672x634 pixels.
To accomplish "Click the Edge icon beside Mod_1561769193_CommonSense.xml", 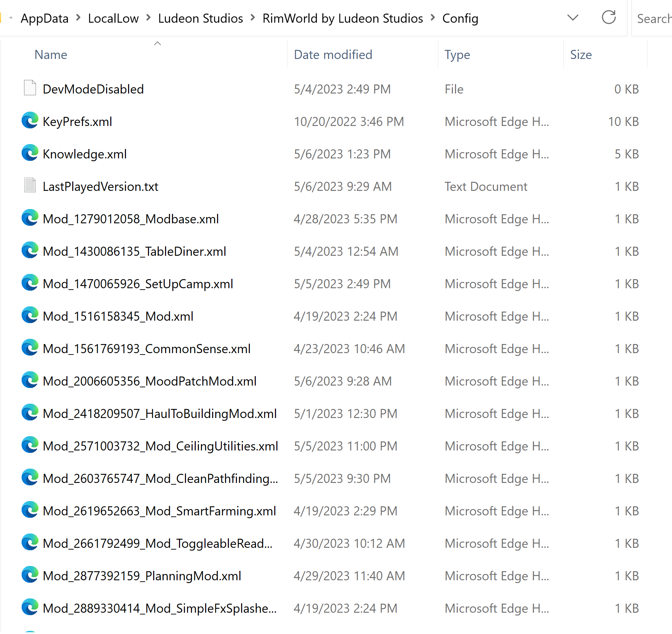I will tap(30, 348).
